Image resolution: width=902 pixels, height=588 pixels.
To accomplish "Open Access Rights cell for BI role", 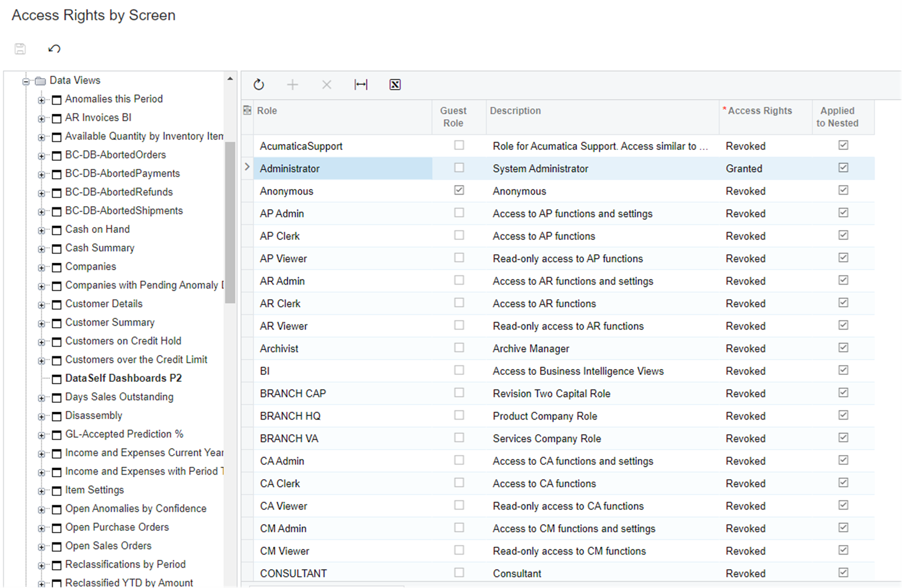I will pos(745,371).
